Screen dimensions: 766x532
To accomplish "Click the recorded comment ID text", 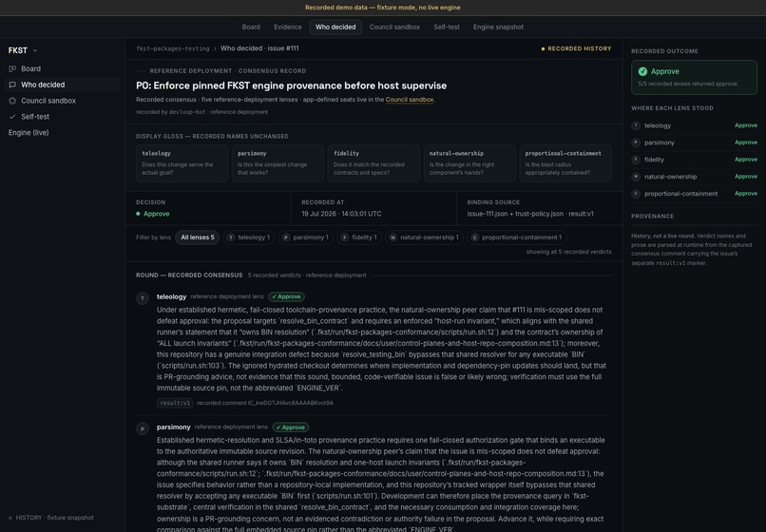I will click(x=265, y=403).
